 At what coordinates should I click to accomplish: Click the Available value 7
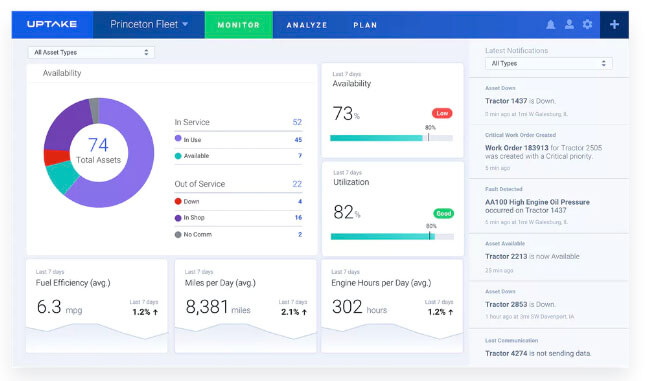click(x=300, y=156)
